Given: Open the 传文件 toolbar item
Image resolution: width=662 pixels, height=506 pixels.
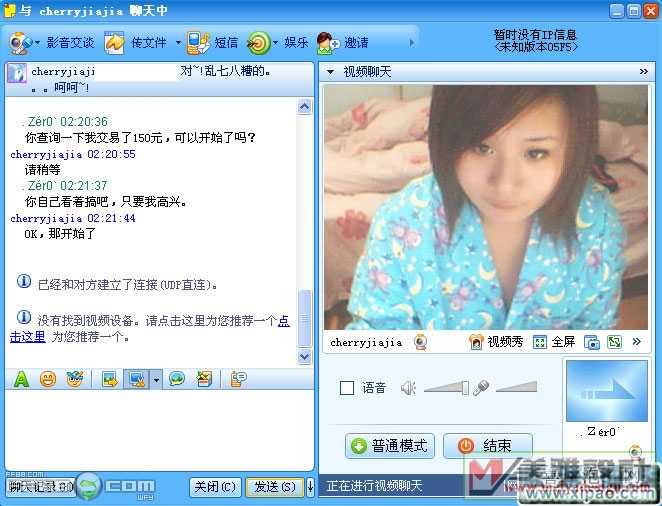Looking at the screenshot, I should click(x=149, y=43).
